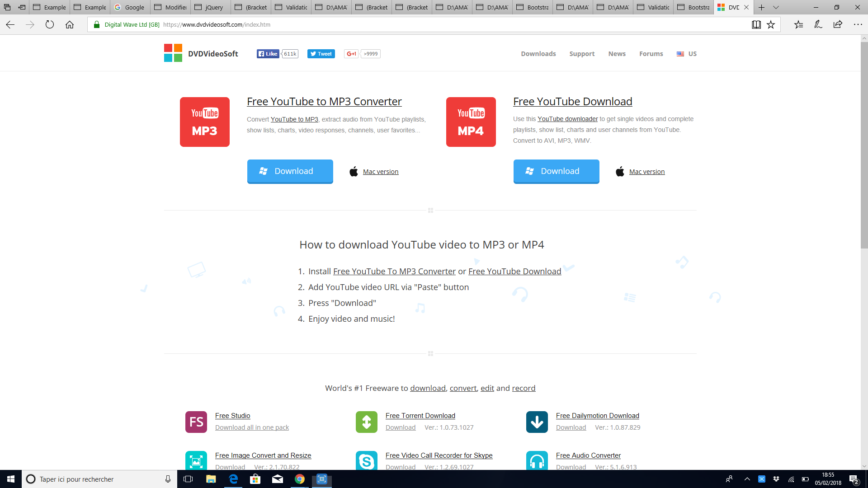Switch to the Google browser tab

point(130,7)
